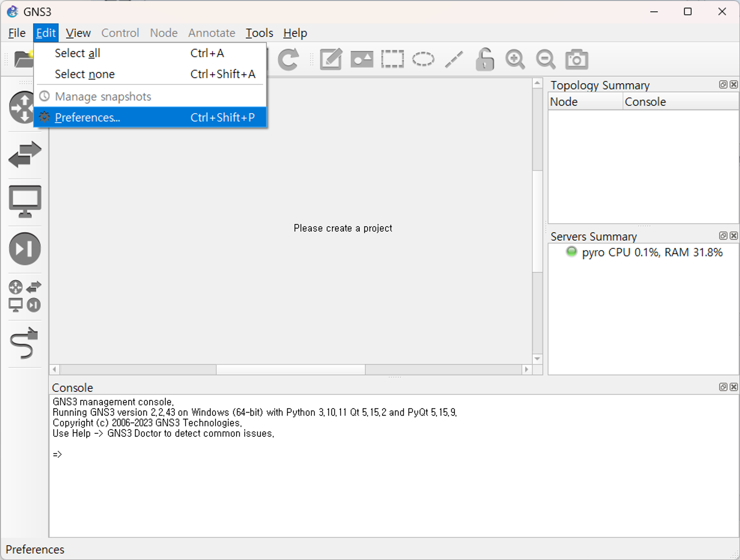
Task: Click the Edit menu title
Action: point(46,33)
